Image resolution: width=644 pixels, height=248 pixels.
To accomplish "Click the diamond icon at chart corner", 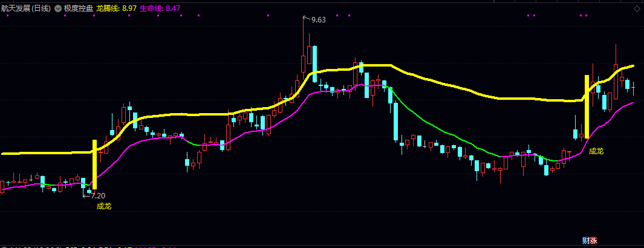I will pos(637,10).
